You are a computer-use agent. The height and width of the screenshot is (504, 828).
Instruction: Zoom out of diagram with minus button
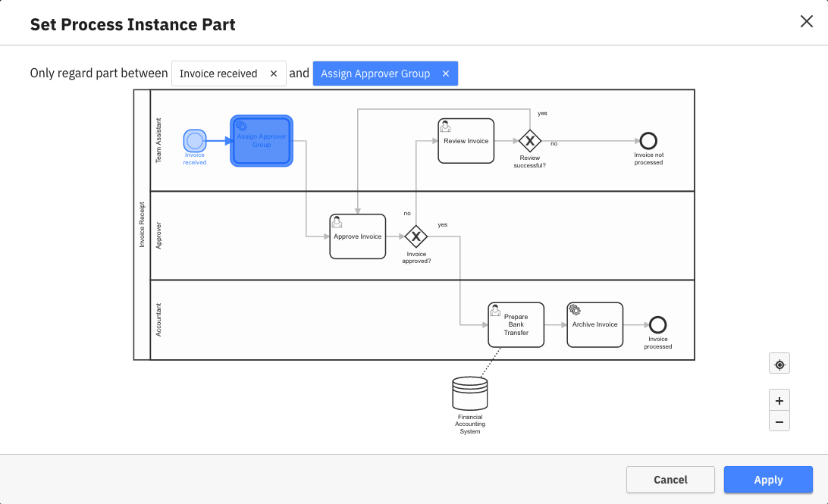tap(779, 421)
